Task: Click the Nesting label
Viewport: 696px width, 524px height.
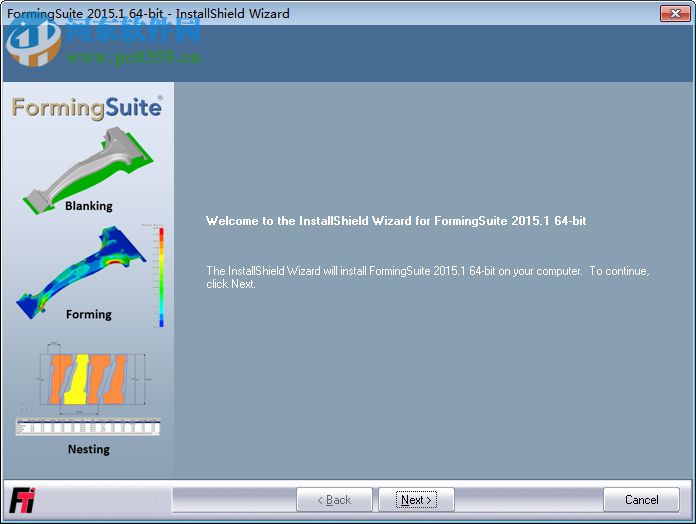Action: [89, 449]
